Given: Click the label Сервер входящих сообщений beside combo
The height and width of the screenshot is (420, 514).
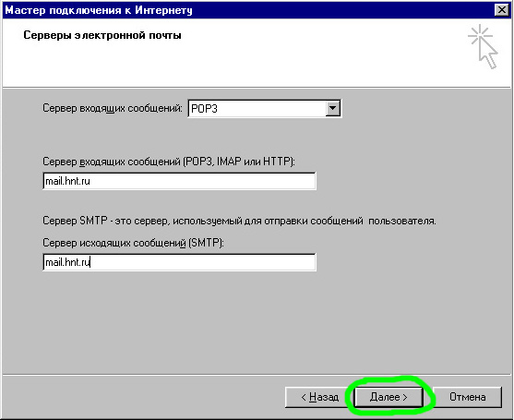Looking at the screenshot, I should click(x=113, y=108).
